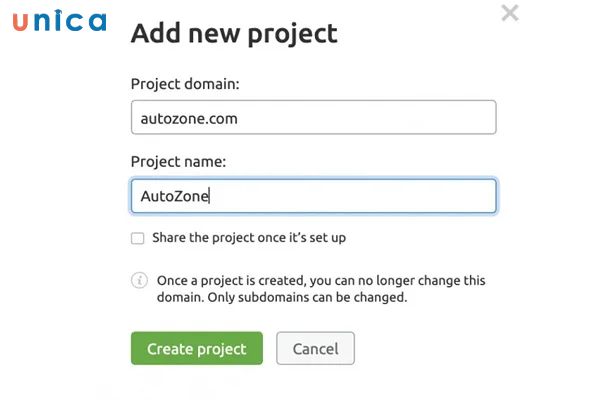Focus the Project name input field

(313, 196)
